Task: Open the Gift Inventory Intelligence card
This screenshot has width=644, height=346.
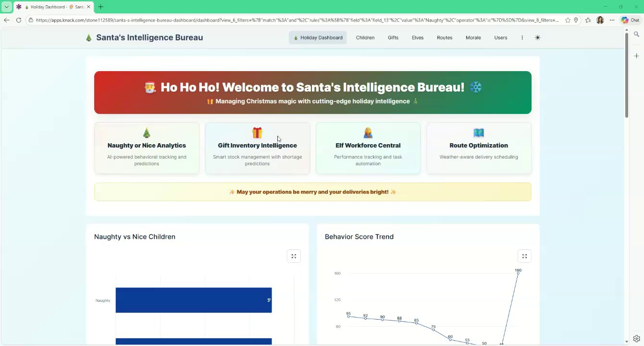Action: pos(257,148)
